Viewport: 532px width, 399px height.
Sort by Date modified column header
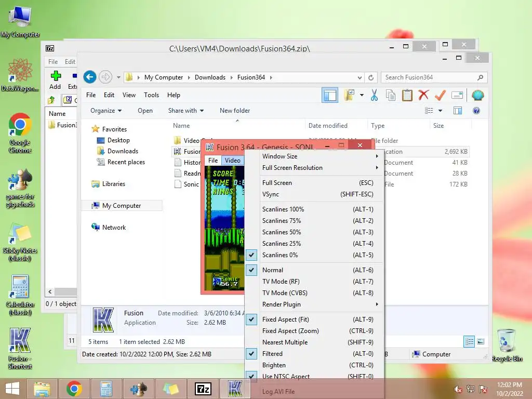(x=328, y=126)
